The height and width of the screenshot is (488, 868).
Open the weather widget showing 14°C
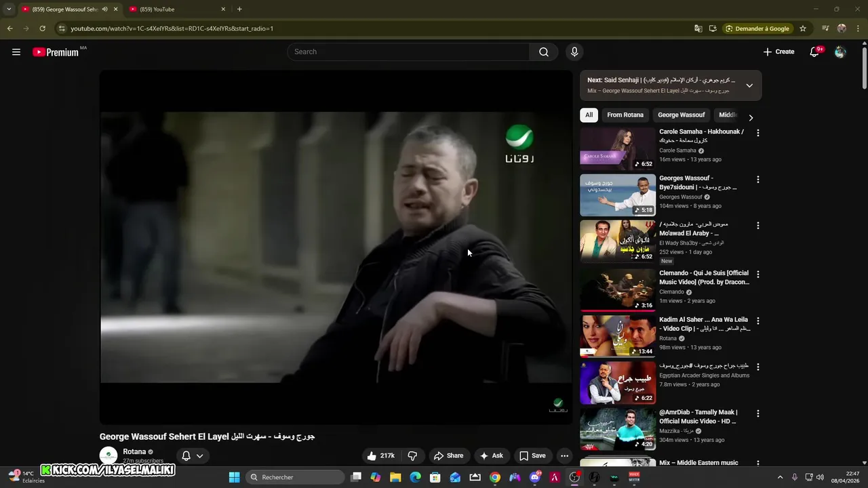[26, 476]
